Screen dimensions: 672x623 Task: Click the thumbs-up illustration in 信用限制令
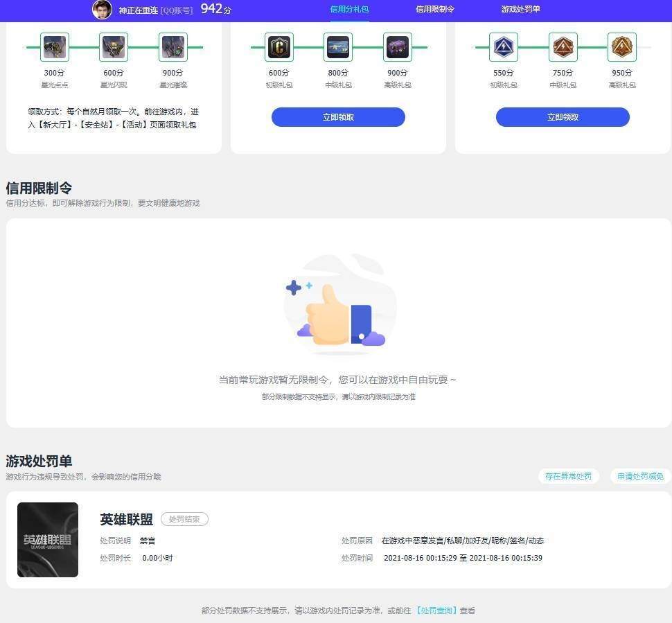339,304
